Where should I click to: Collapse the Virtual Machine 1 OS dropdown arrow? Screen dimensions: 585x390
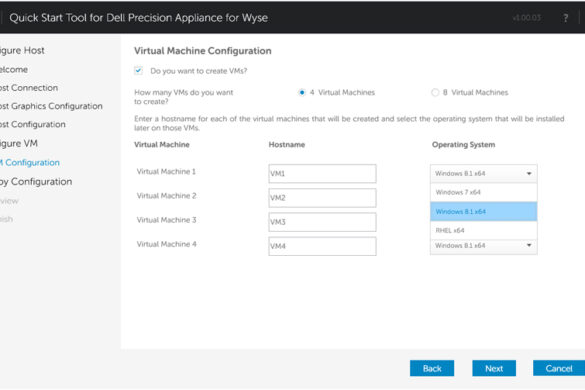[529, 174]
